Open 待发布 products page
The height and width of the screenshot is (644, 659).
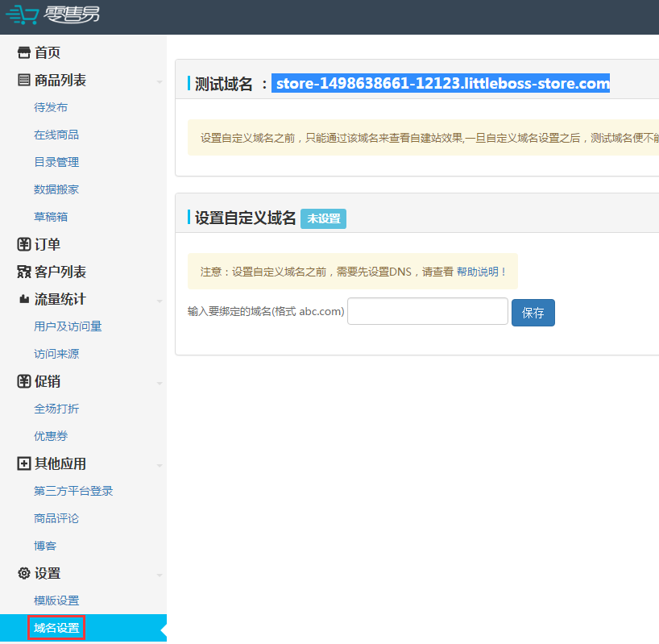point(51,107)
